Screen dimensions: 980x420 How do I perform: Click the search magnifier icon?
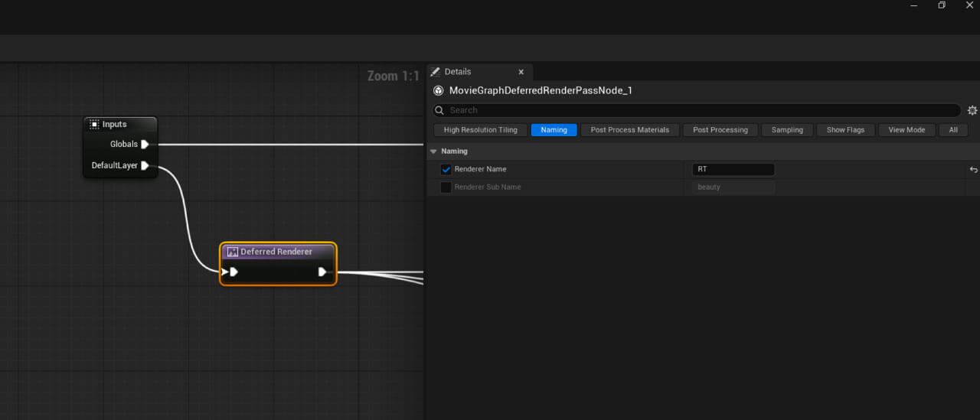point(439,110)
